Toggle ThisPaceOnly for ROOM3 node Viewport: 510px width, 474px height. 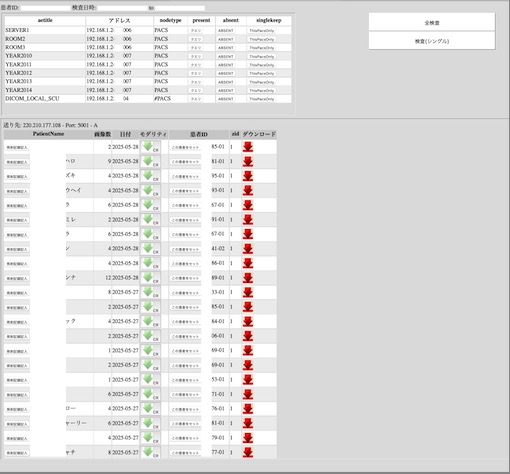(x=262, y=48)
